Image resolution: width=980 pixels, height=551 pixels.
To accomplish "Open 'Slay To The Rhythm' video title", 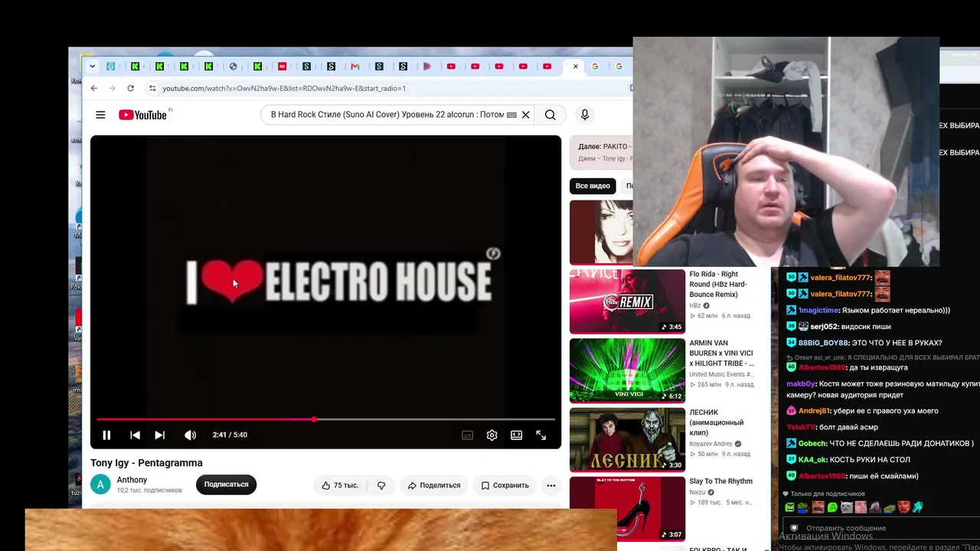I will [x=720, y=481].
